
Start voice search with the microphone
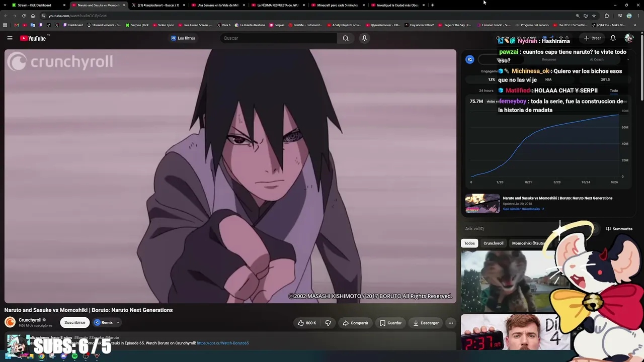point(365,38)
